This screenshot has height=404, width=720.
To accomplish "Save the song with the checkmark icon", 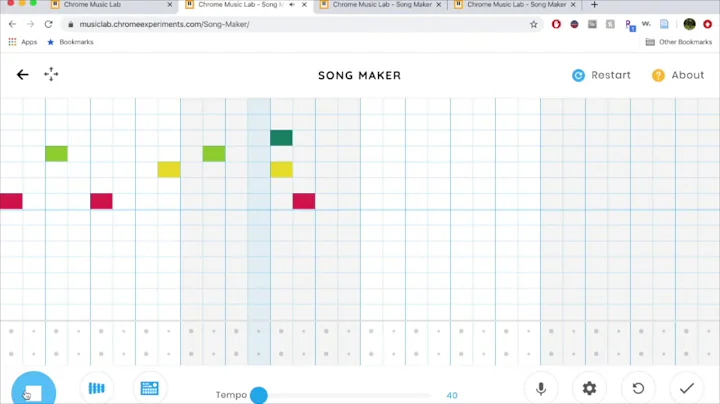I will tap(686, 388).
